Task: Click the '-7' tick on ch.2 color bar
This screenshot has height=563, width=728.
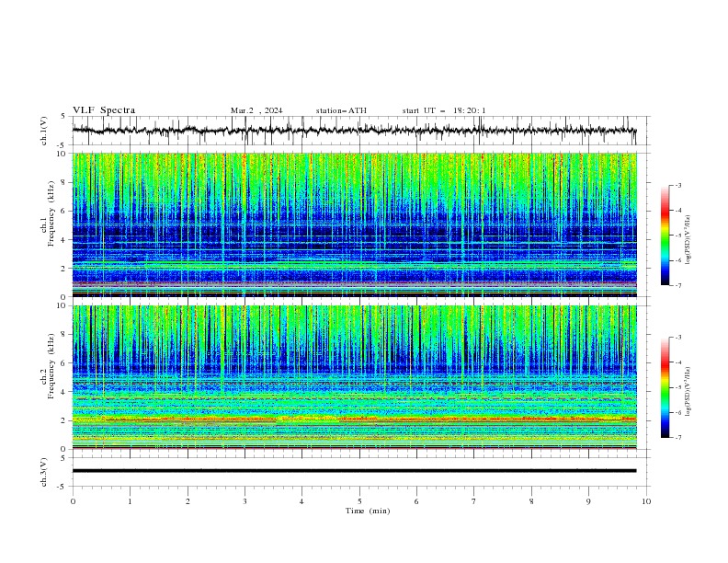Action: click(678, 437)
